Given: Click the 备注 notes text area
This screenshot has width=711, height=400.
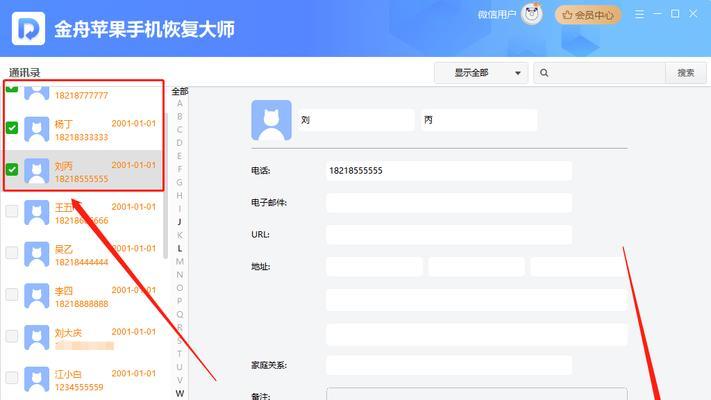Looking at the screenshot, I should 477,394.
